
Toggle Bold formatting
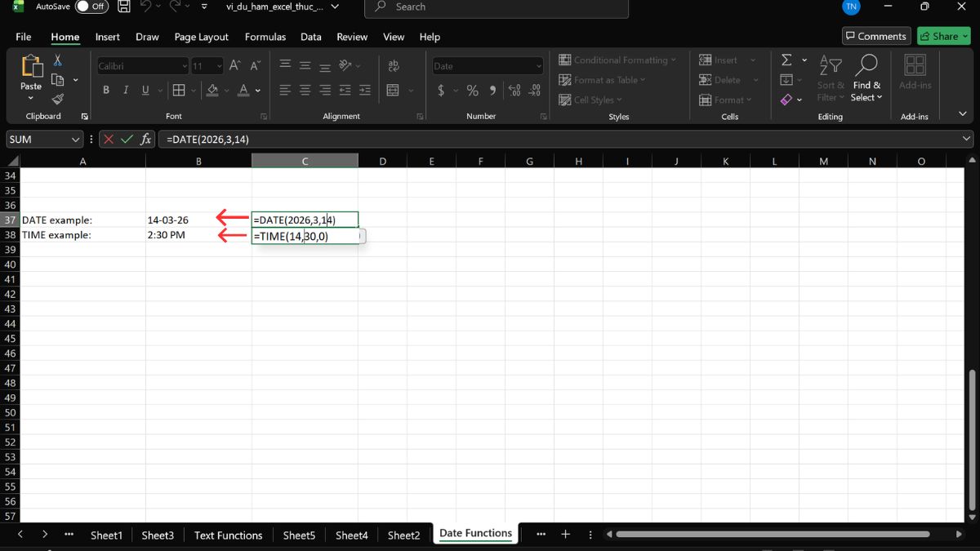click(106, 91)
